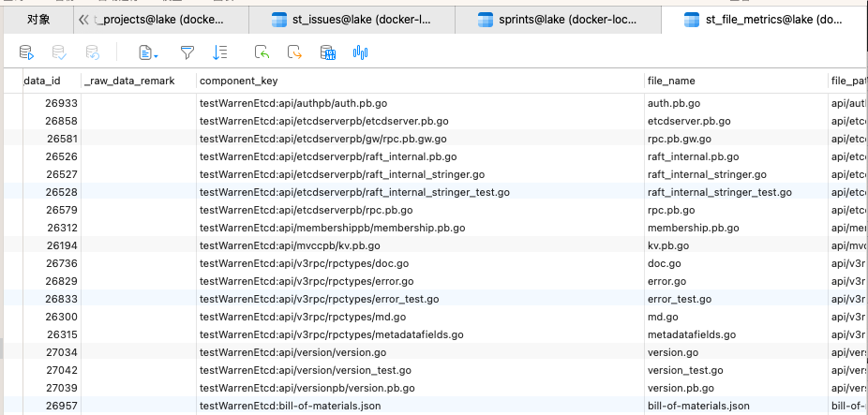
Task: Select data_id cell 26526
Action: pyautogui.click(x=52, y=156)
